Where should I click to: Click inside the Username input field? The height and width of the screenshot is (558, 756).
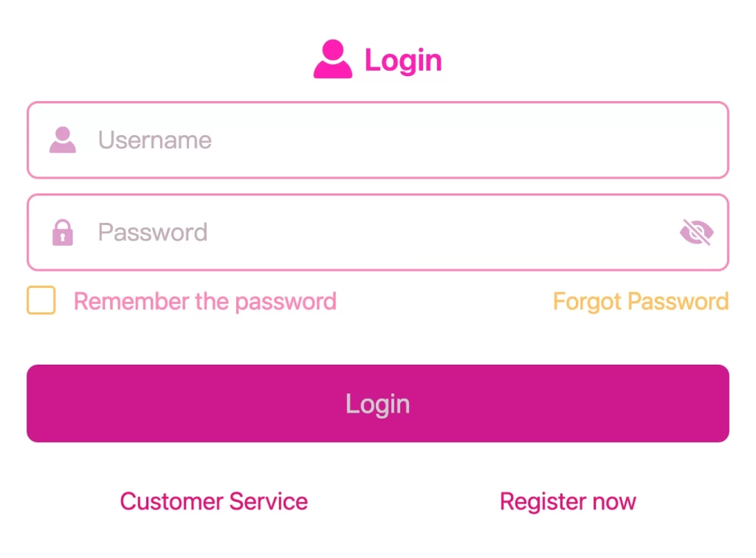click(295, 140)
